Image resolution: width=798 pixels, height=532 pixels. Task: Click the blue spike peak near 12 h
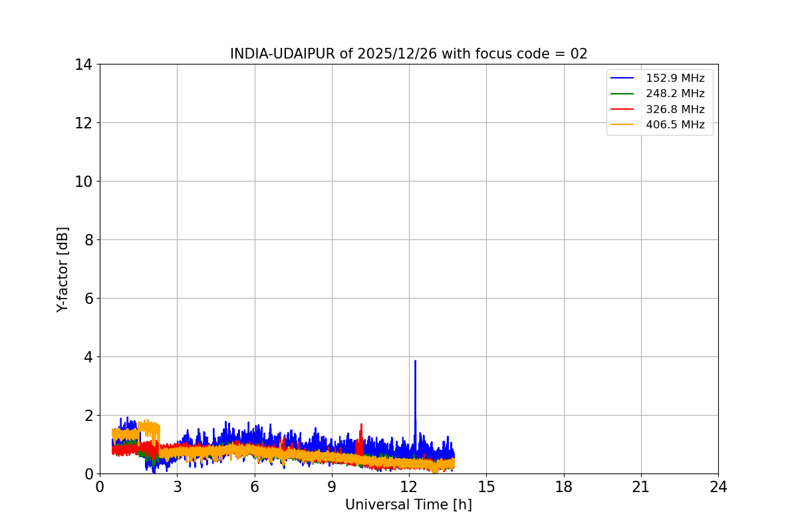[415, 362]
